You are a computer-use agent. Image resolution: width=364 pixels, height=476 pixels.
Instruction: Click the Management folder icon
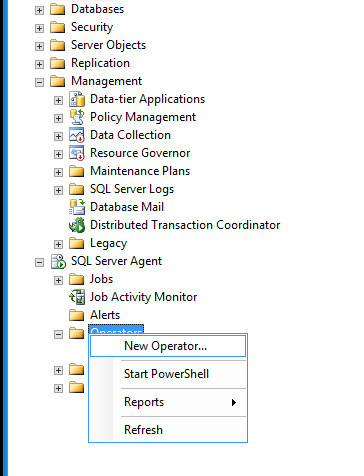pyautogui.click(x=57, y=81)
